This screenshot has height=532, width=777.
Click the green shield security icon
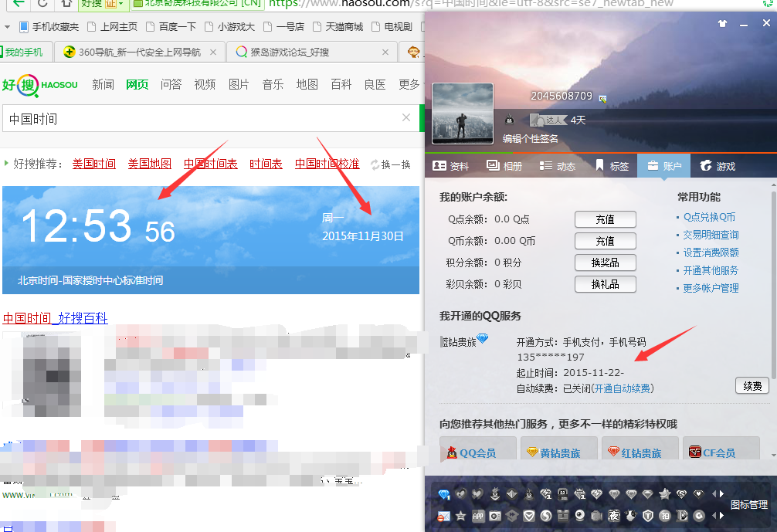pos(529,516)
